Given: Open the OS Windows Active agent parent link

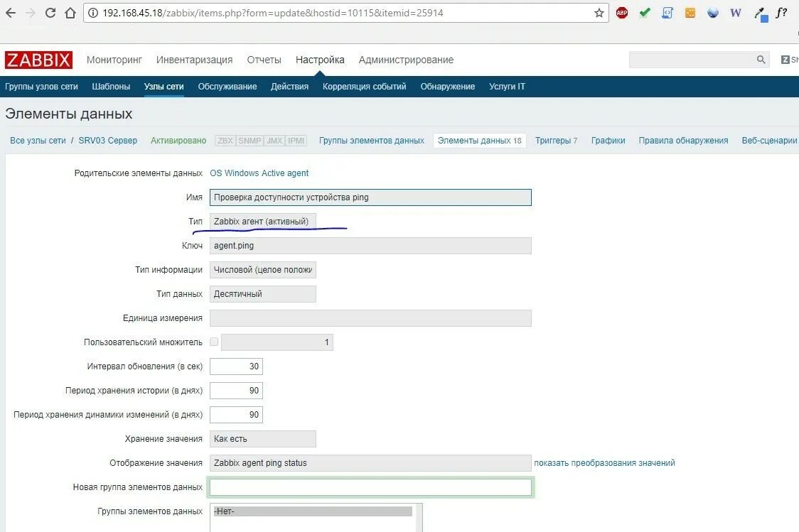Looking at the screenshot, I should coord(259,173).
